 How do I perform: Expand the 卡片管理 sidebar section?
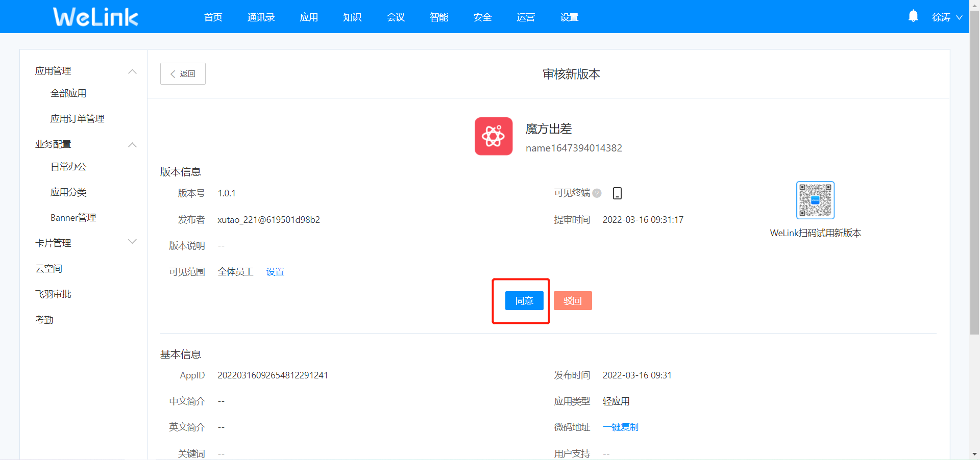132,242
